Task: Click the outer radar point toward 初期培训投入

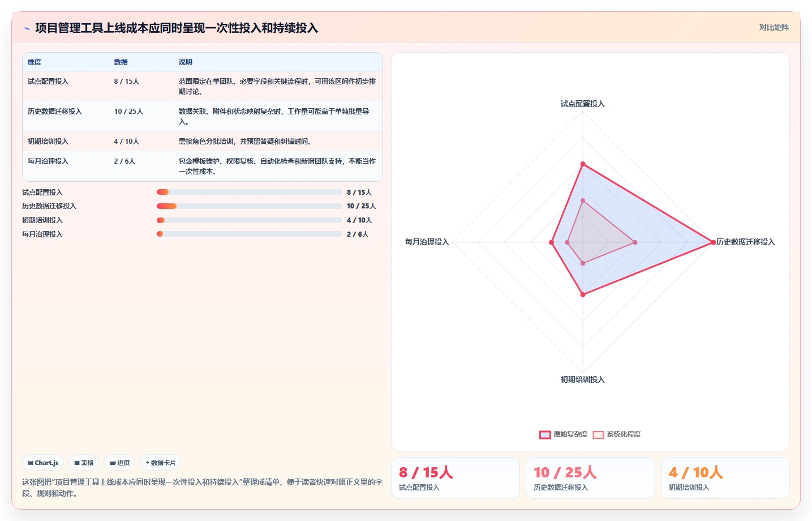Action: point(583,294)
